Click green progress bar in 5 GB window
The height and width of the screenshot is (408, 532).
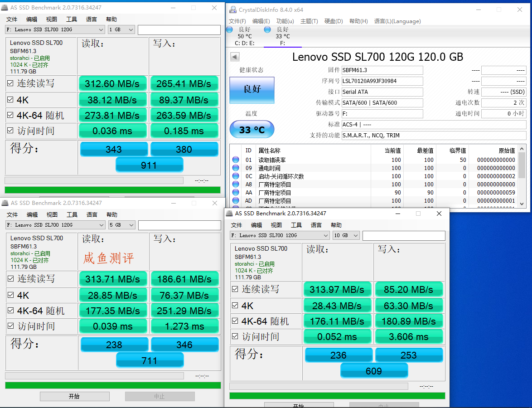(113, 385)
